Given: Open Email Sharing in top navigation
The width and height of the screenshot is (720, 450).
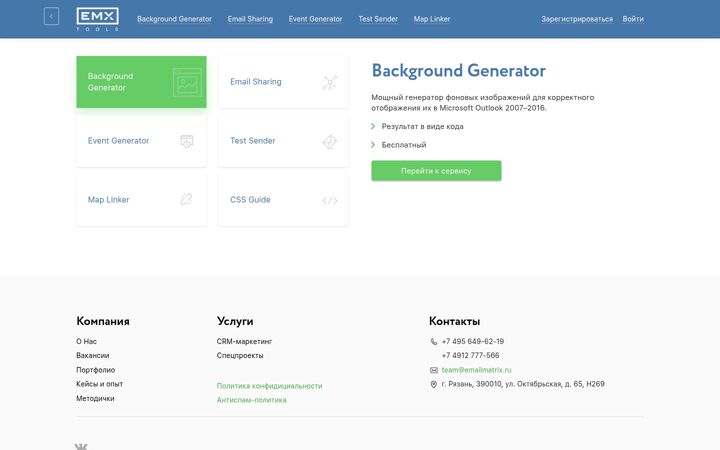Looking at the screenshot, I should (x=250, y=19).
